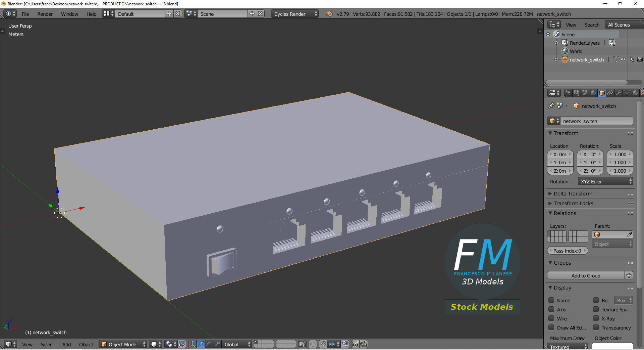Open the Material properties tab (sphere icon)
Image resolution: width=644 pixels, height=350 pixels.
(x=635, y=93)
